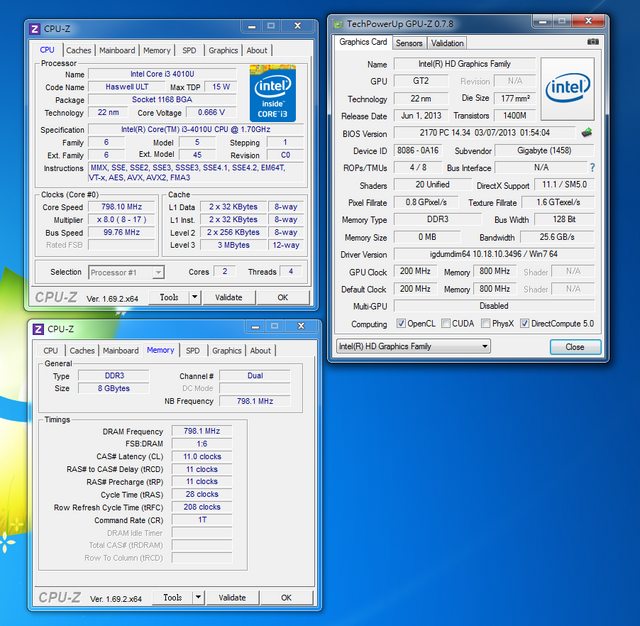Select CPU tab in top CPU-Z window
Screen dimensions: 640x626
[47, 49]
